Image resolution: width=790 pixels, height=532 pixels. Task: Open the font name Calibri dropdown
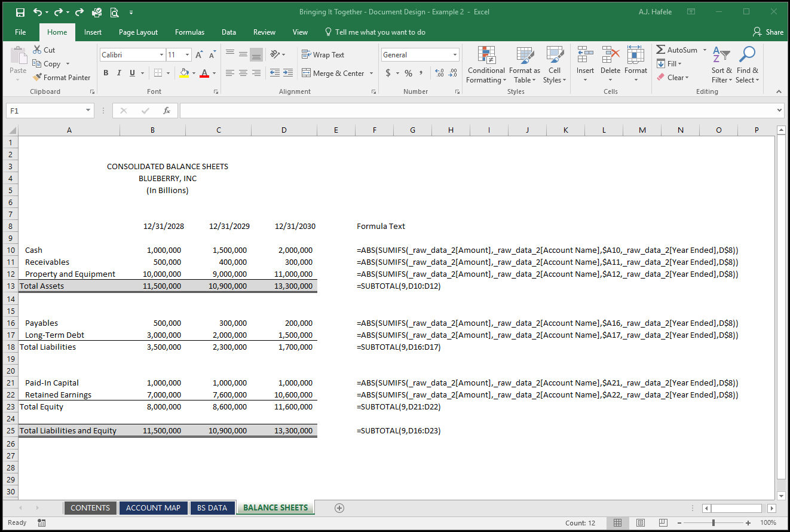tap(161, 55)
